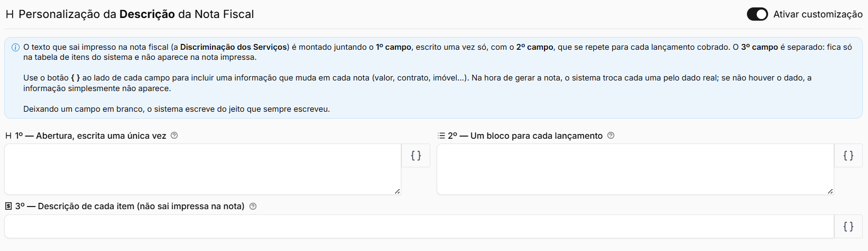Click help icon next to Um bloco label
Viewport: 868px width, 251px height.
611,136
